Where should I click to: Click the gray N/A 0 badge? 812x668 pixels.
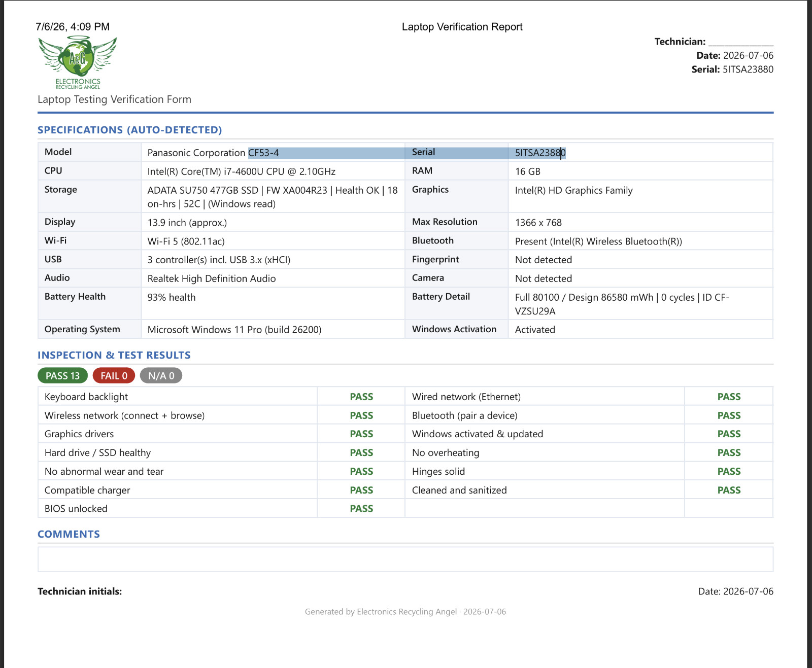click(x=161, y=376)
